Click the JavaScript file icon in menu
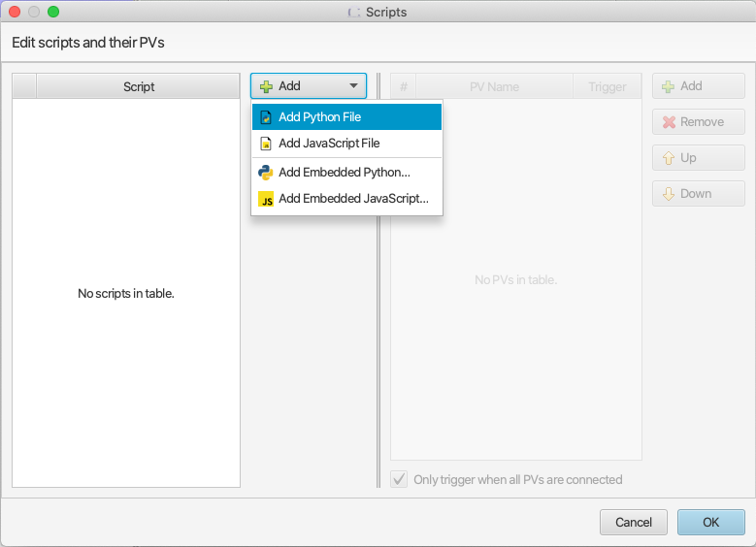This screenshot has width=756, height=547. click(266, 144)
